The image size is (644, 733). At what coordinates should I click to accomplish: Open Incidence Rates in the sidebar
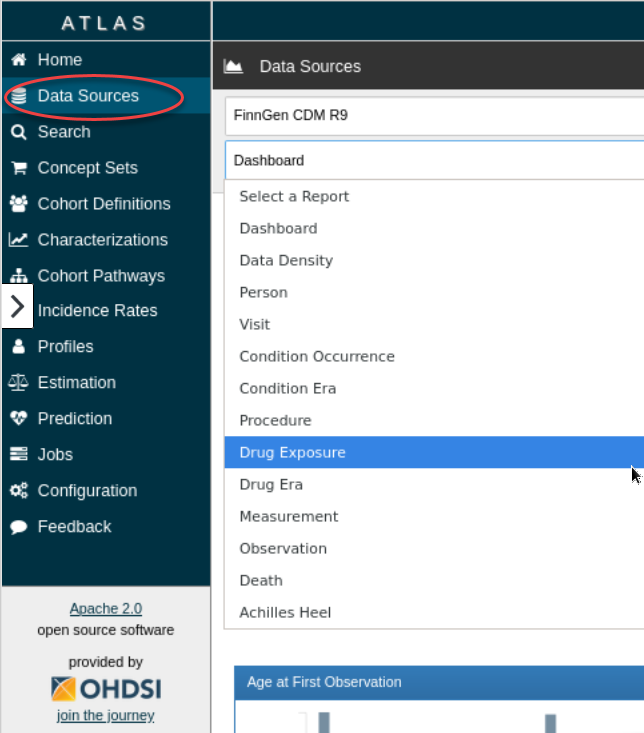coord(98,310)
